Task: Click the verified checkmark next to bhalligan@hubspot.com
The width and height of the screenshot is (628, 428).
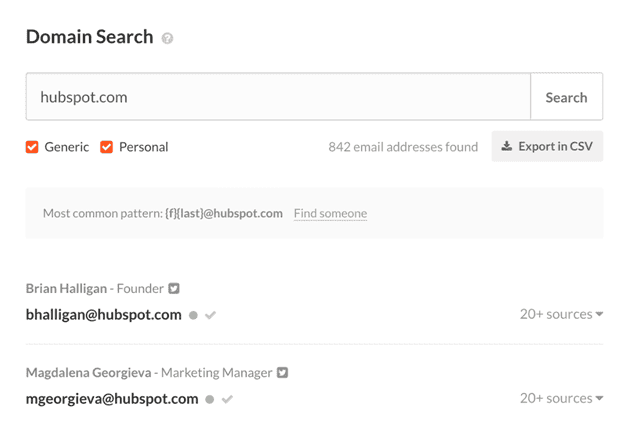Action: 210,315
